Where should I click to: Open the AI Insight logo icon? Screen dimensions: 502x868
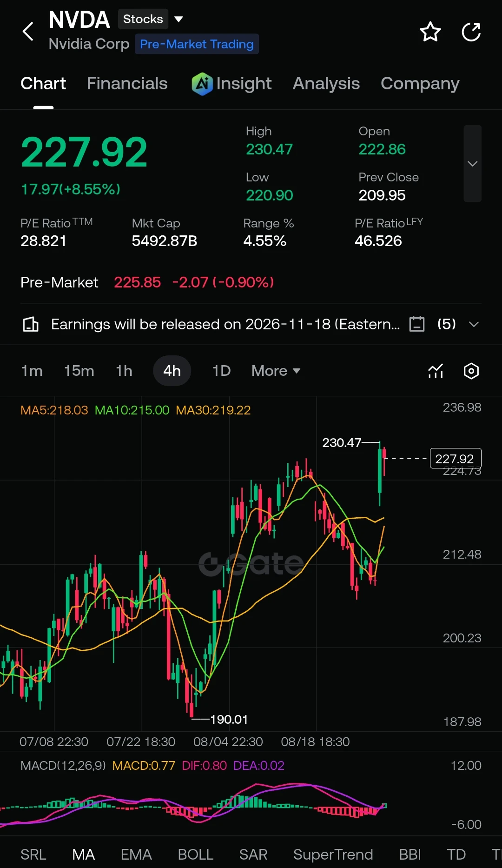coord(202,84)
